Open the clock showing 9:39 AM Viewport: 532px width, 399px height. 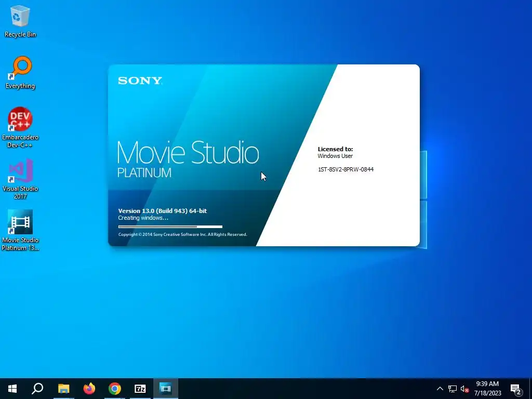tap(487, 389)
